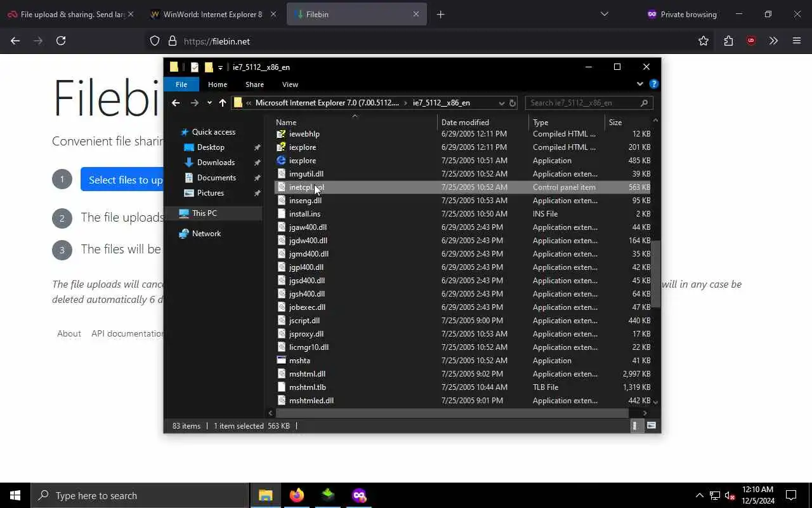This screenshot has width=812, height=508.
Task: Open the Home ribbon tab
Action: pyautogui.click(x=218, y=84)
